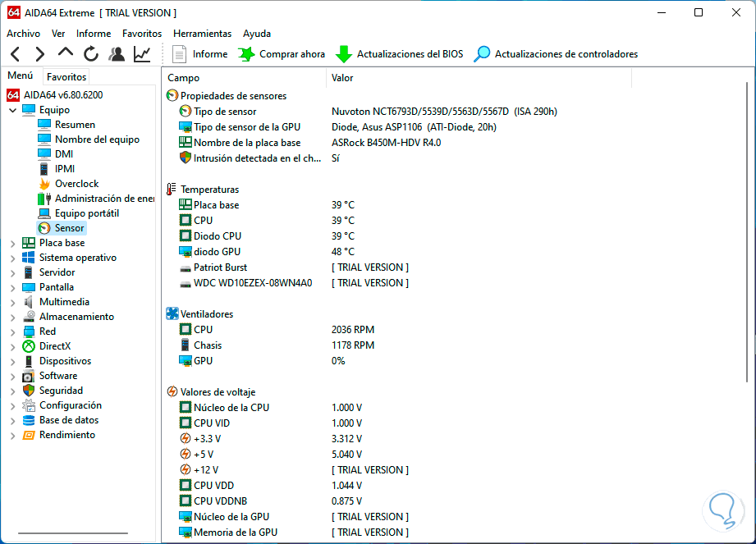Click the Configuración gear icon
Viewport: 756px width, 544px height.
coord(29,405)
